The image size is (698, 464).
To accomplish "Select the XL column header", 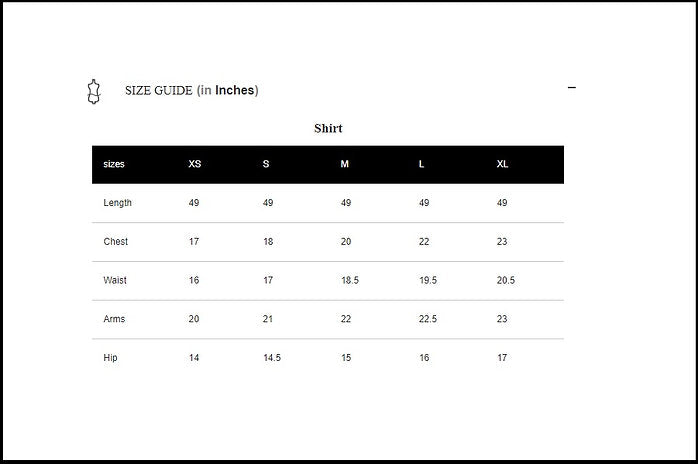I will (503, 164).
